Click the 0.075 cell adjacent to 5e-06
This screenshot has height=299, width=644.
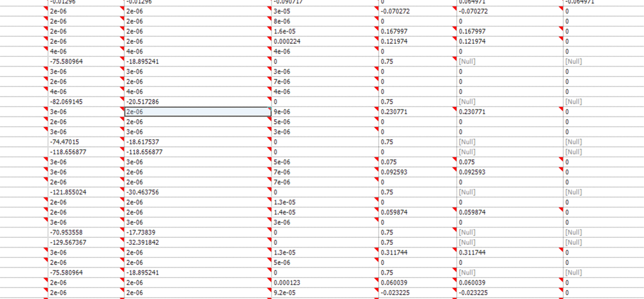coord(418,162)
